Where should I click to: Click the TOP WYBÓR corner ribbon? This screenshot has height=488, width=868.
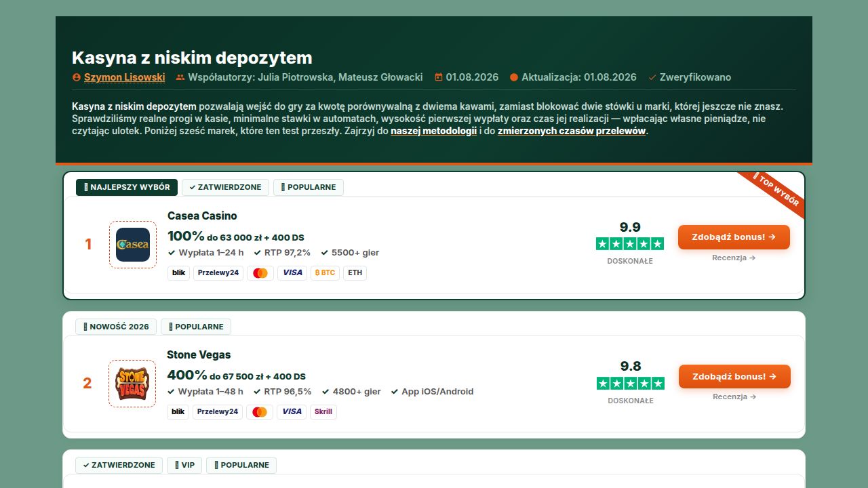[776, 192]
